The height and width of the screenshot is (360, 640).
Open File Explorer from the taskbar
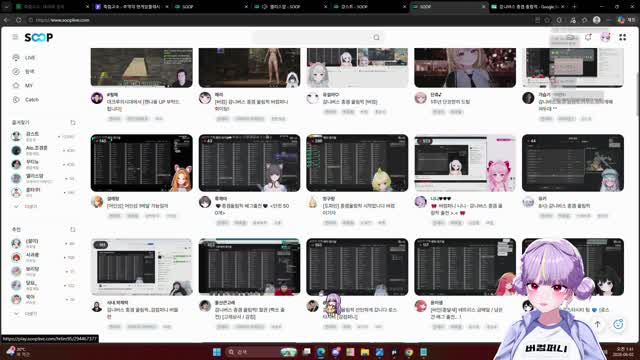coord(365,352)
